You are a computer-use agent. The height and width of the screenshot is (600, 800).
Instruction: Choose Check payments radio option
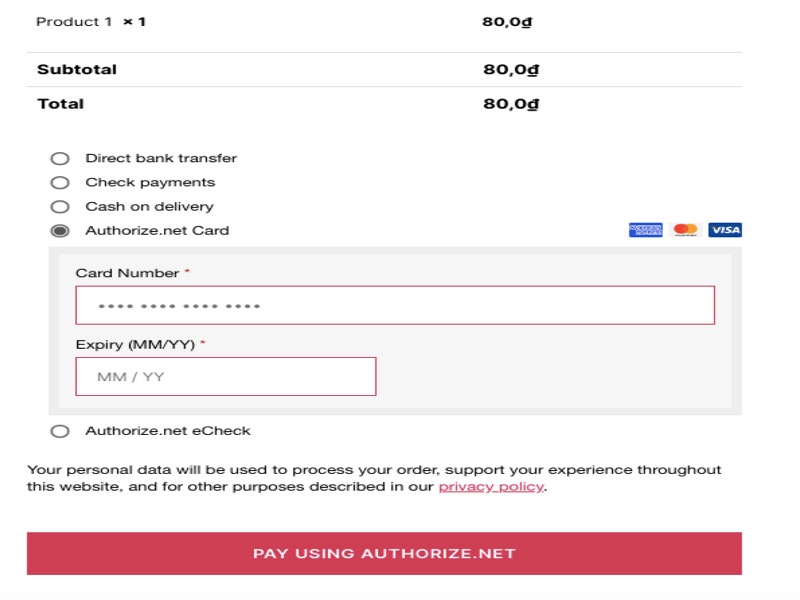coord(60,183)
